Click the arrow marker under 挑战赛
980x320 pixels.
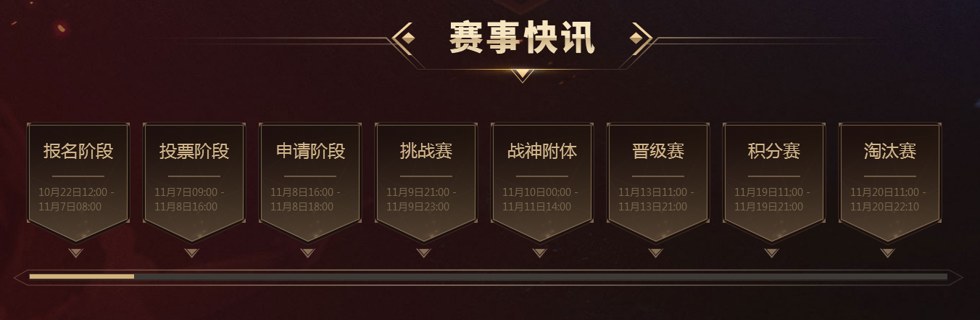423,253
